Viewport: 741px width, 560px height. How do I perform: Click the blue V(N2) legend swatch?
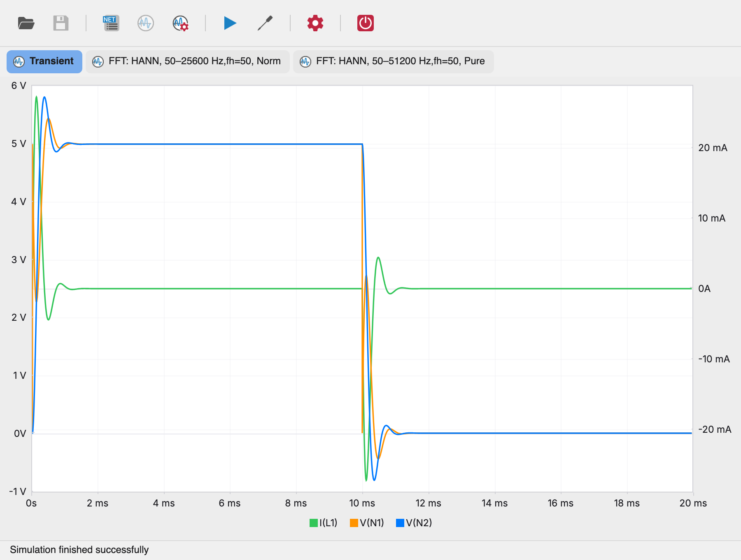(400, 523)
